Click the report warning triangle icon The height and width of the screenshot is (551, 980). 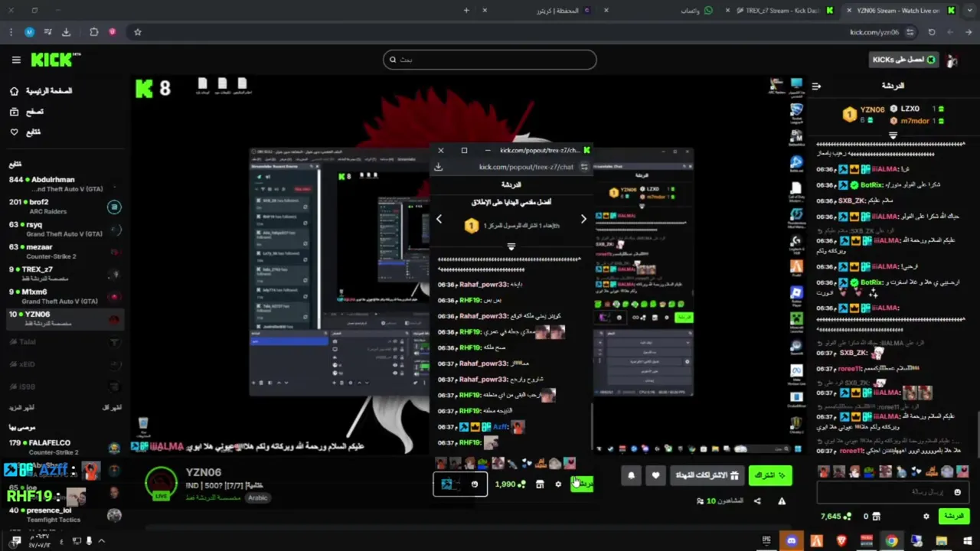pyautogui.click(x=782, y=501)
